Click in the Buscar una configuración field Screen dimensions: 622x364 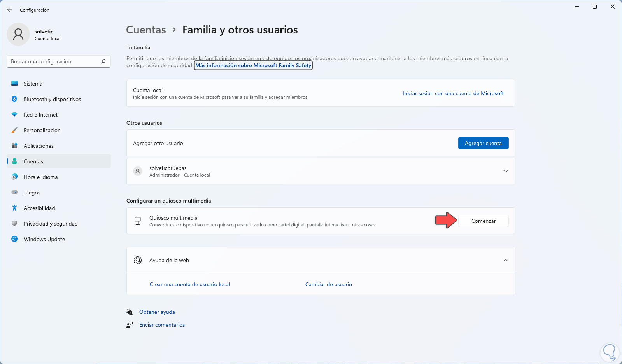[x=54, y=61]
